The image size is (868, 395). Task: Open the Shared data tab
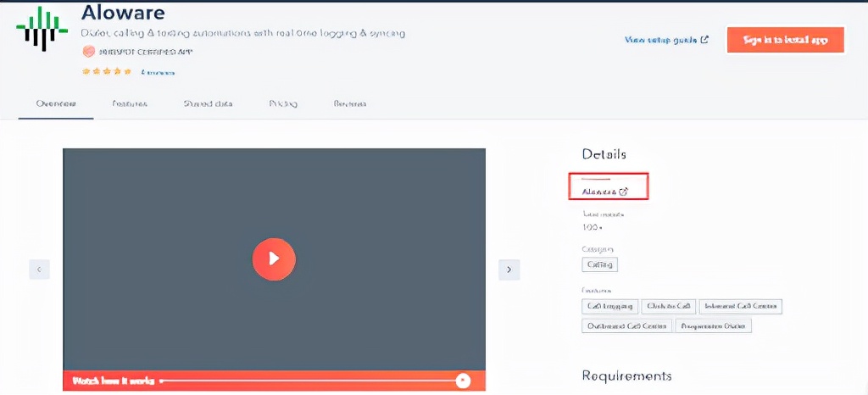pos(209,103)
